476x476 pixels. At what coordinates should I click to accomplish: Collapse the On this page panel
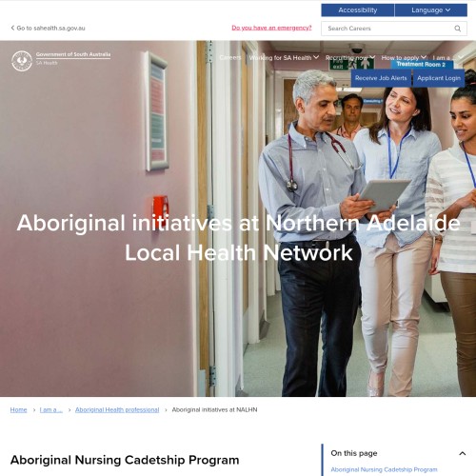point(463,453)
